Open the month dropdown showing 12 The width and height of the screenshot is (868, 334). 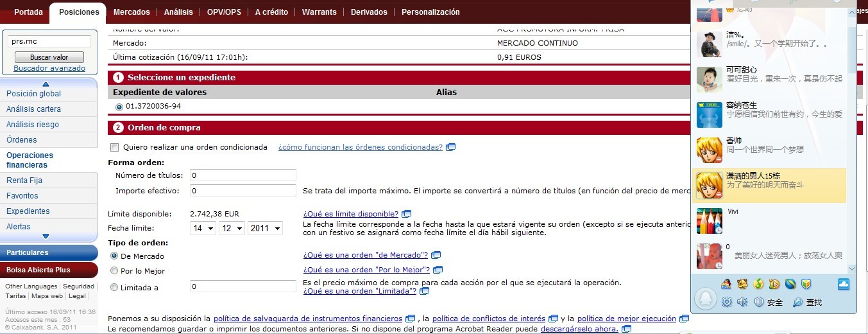click(x=232, y=228)
